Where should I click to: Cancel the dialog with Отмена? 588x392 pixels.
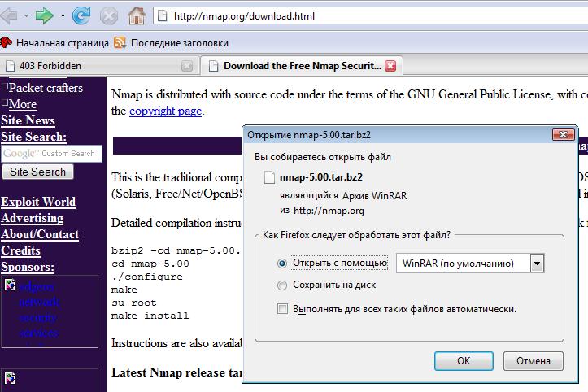(534, 361)
